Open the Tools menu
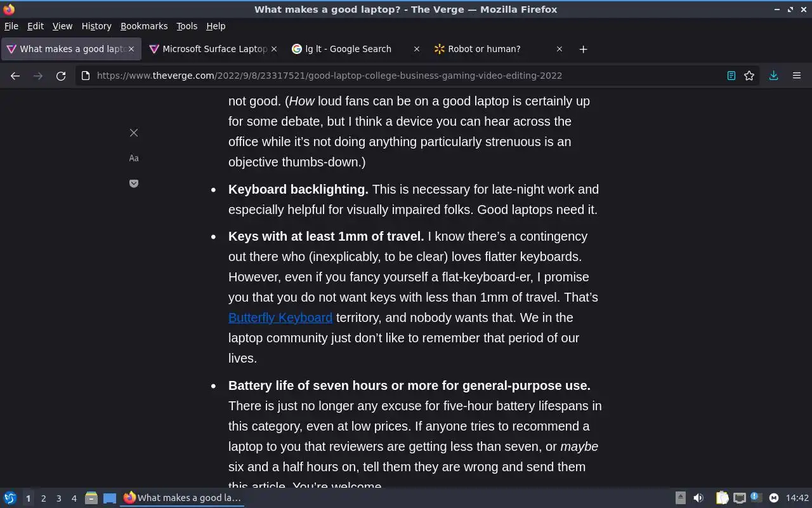Viewport: 812px width, 508px height. point(187,26)
